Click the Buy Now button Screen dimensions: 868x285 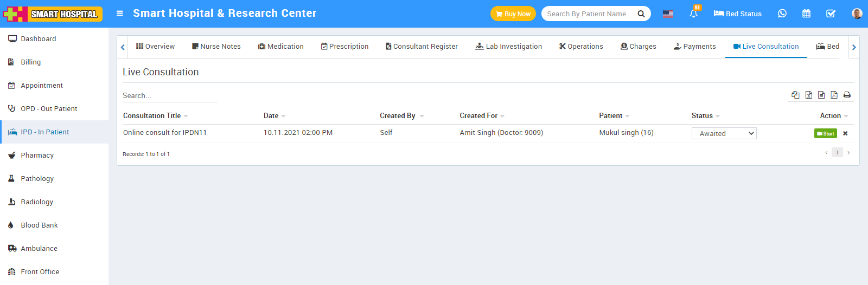coord(513,14)
